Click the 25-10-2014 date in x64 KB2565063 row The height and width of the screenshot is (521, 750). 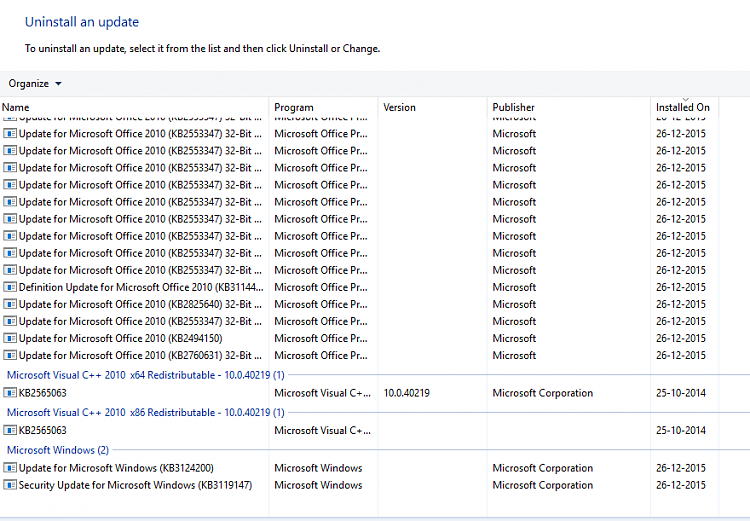click(681, 393)
